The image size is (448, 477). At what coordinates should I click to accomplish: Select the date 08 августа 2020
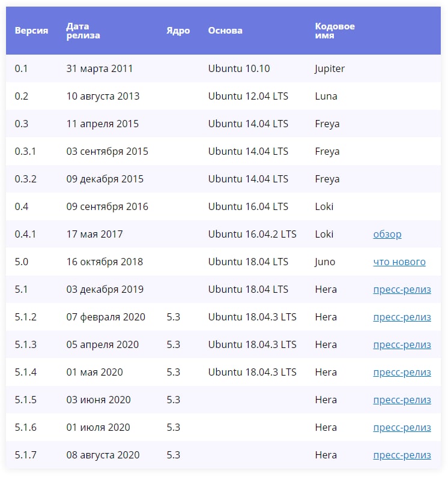tap(103, 455)
